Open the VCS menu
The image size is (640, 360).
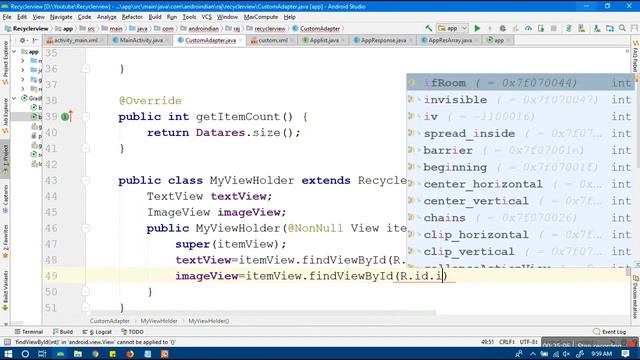click(x=207, y=17)
